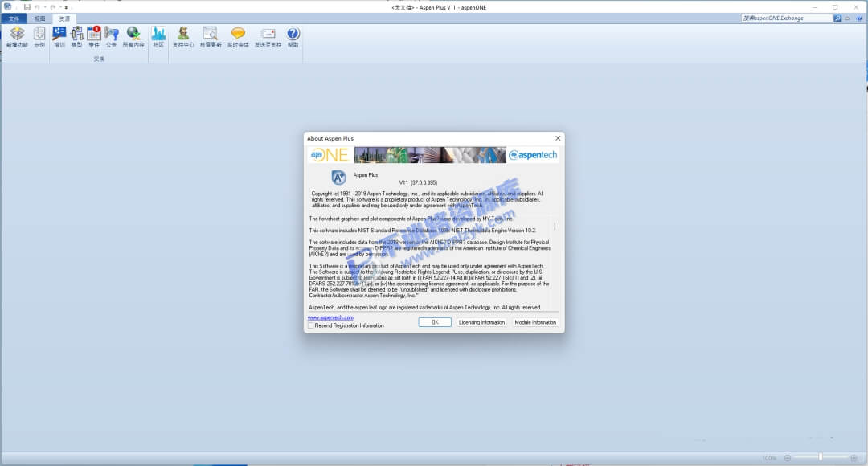Click the version text 'V11 (37.0.0.395)'
The width and height of the screenshot is (868, 466).
tap(418, 182)
